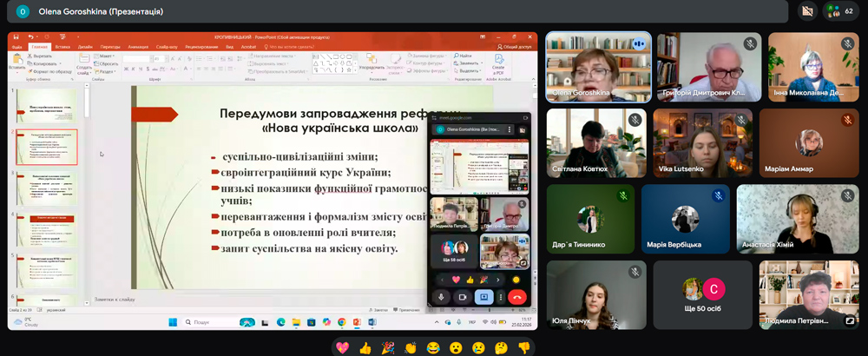Send the heart emoji reaction

coord(342,346)
